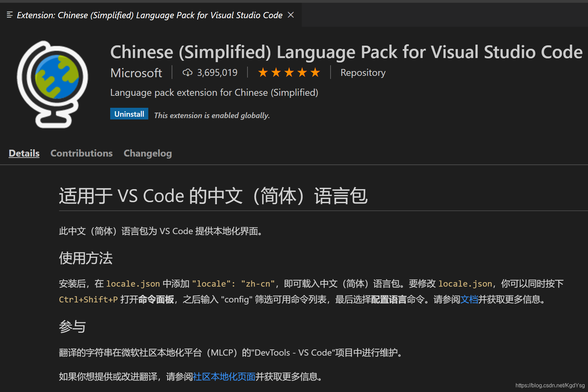The height and width of the screenshot is (392, 588).
Task: Click the download count 3,695,019
Action: (x=217, y=72)
